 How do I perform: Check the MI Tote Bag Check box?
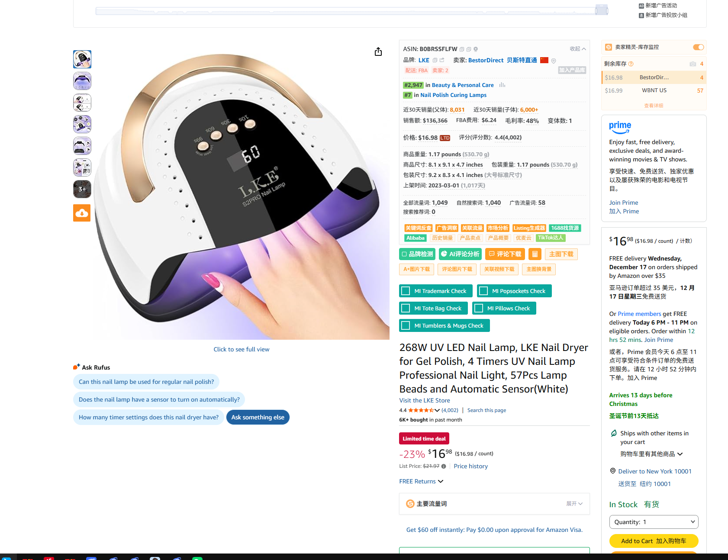click(406, 308)
